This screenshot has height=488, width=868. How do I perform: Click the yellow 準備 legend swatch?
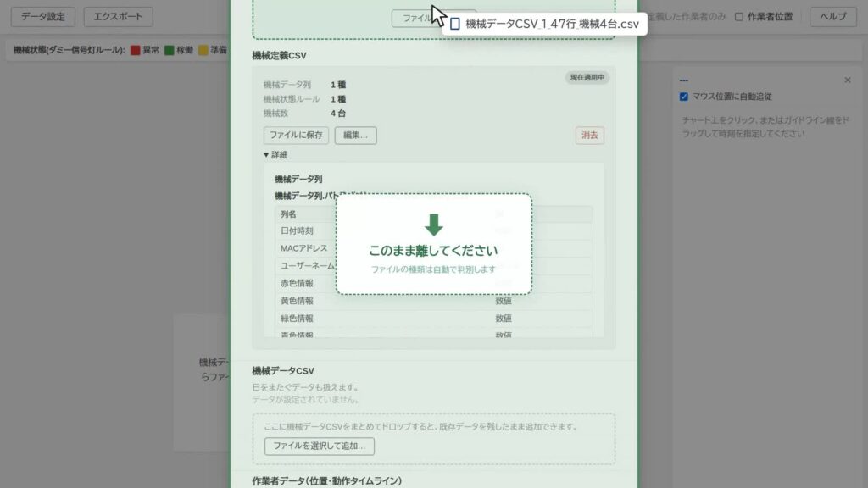pos(203,50)
